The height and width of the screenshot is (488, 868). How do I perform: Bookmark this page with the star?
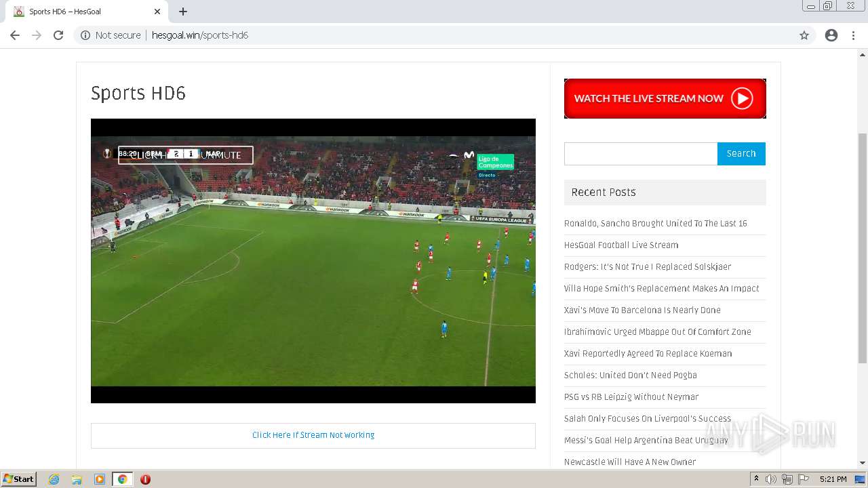tap(804, 35)
